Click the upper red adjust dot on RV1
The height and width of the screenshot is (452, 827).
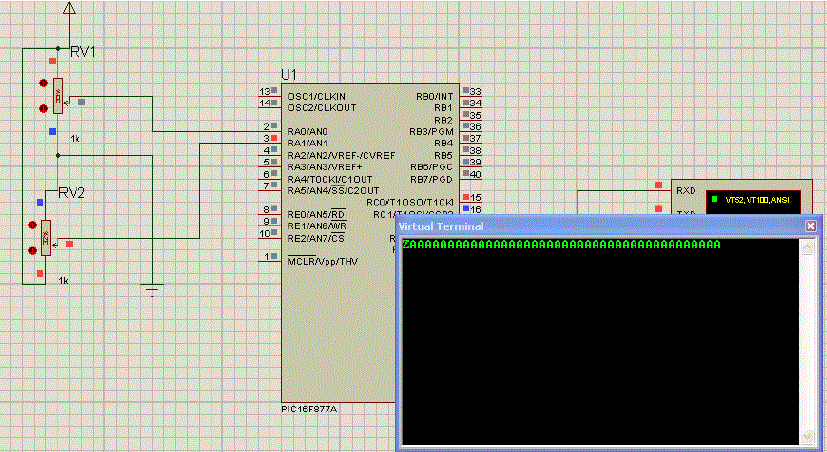pyautogui.click(x=43, y=84)
